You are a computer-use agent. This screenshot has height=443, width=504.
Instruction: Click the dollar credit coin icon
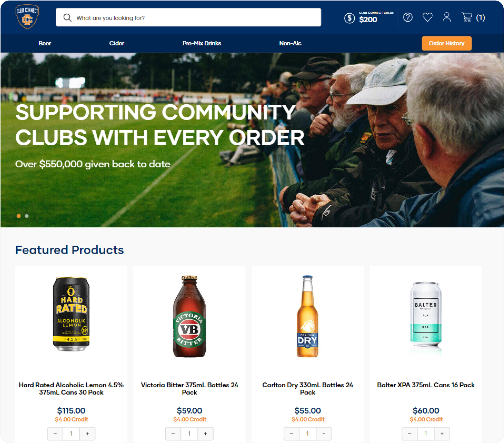pos(349,18)
